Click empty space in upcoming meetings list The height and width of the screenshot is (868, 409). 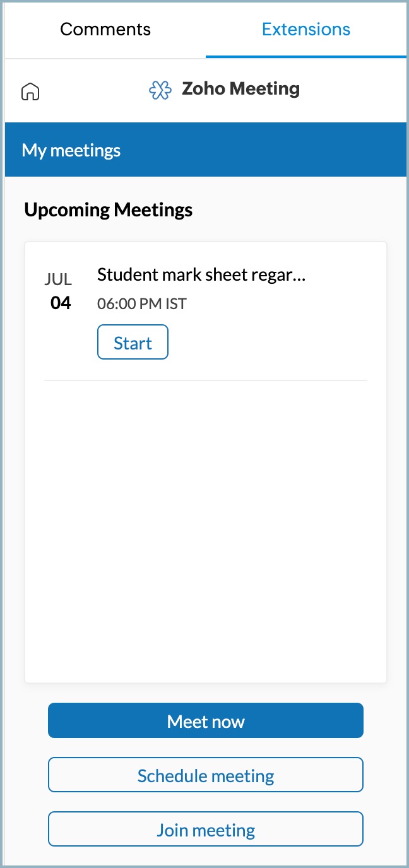click(x=206, y=530)
